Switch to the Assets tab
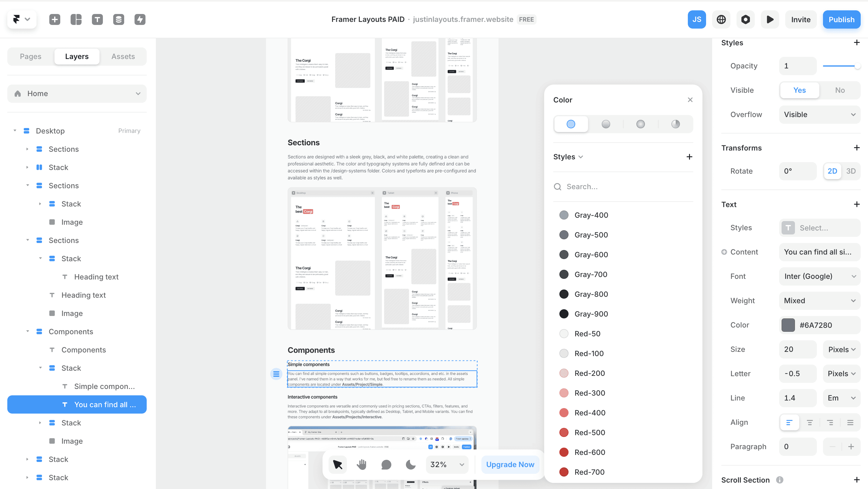Screen dimensions: 868x489 pos(123,57)
